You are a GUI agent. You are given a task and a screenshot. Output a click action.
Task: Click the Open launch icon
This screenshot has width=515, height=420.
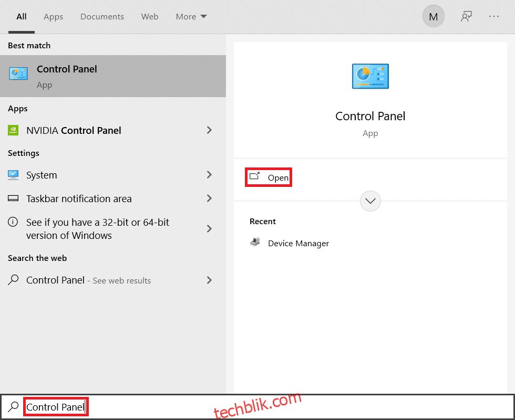(254, 176)
